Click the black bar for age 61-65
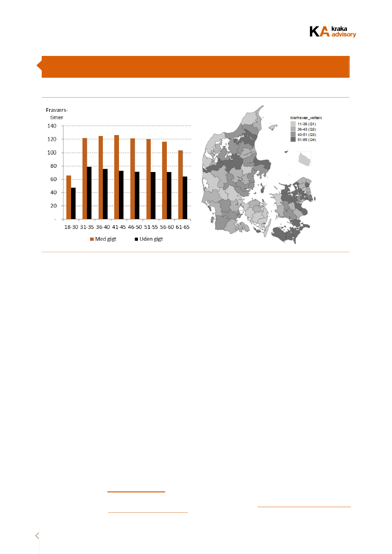The width and height of the screenshot is (392, 554). pos(185,198)
